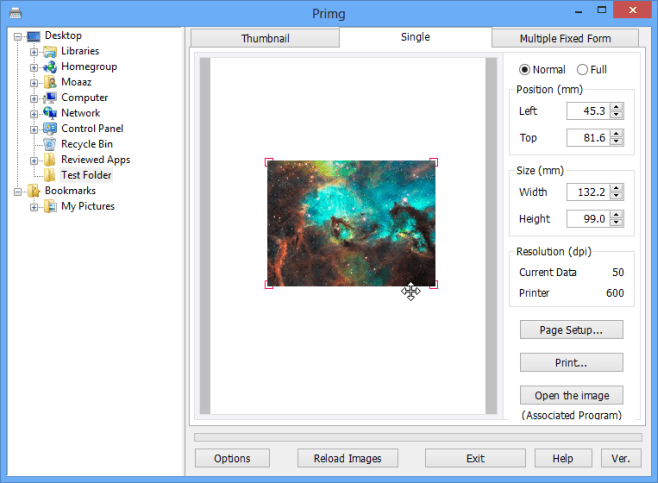Expand the My Pictures tree node

pos(34,207)
